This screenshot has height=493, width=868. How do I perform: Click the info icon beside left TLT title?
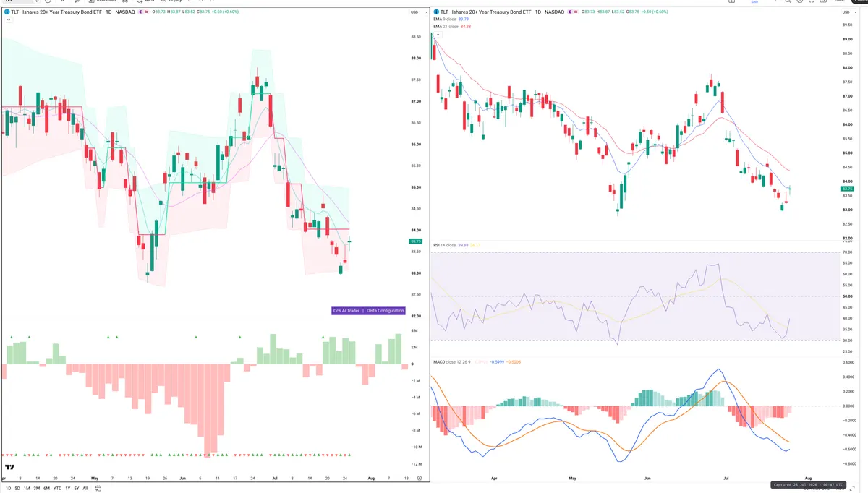pyautogui.click(x=7, y=12)
